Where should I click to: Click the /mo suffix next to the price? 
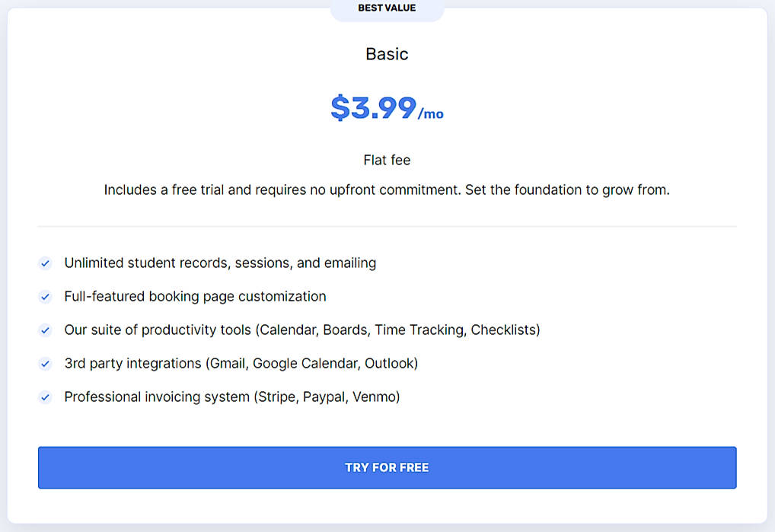click(432, 114)
